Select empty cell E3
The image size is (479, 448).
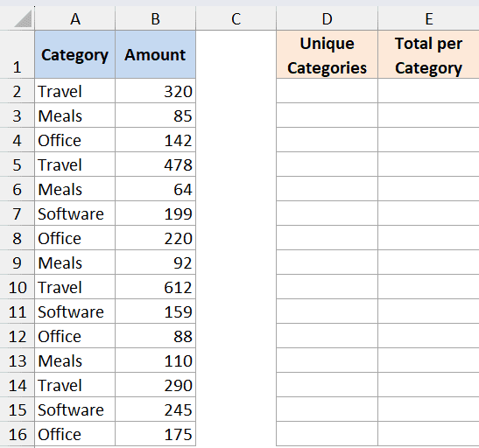(428, 115)
